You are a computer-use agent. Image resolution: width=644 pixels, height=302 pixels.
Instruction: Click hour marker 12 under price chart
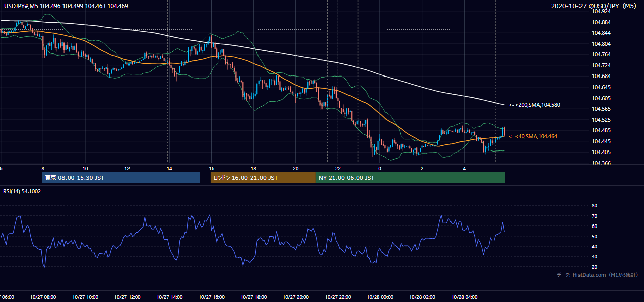pyautogui.click(x=127, y=169)
